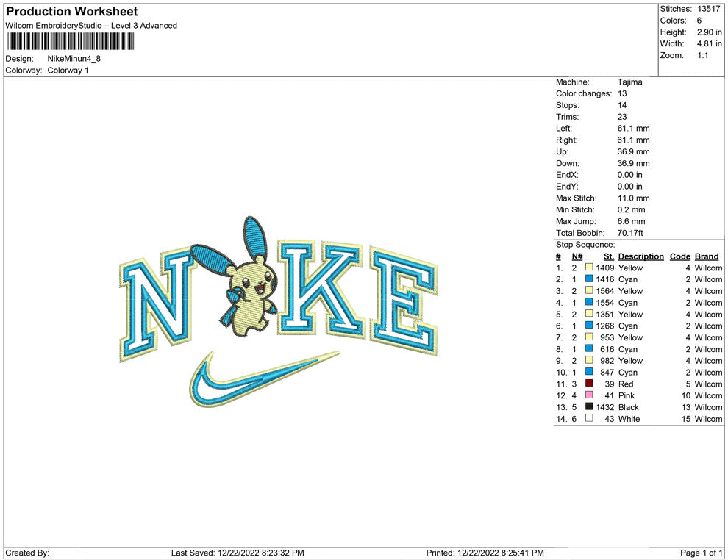728x560 pixels.
Task: Click 'Black' description in row 13
Action: coord(629,407)
